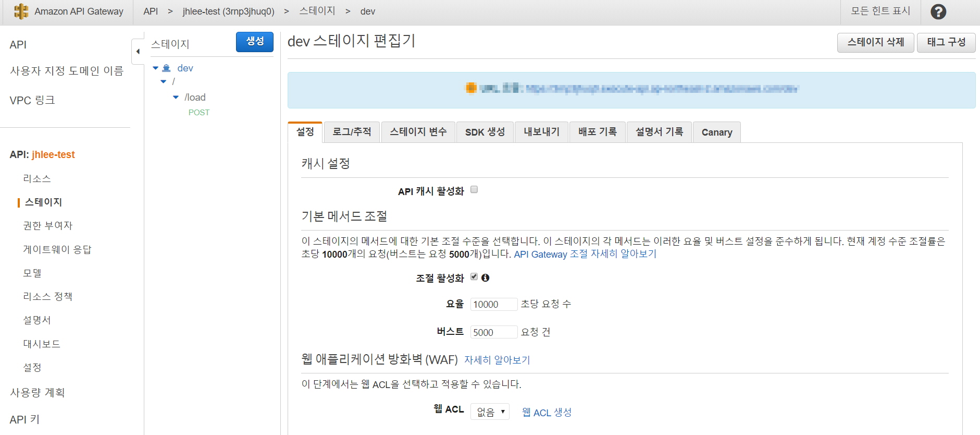Select 스테이지 in sidebar
The width and height of the screenshot is (980, 435).
pyautogui.click(x=44, y=202)
